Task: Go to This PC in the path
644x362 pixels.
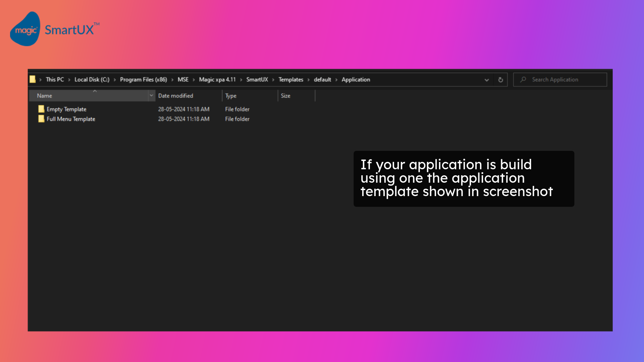Action: click(54, 79)
